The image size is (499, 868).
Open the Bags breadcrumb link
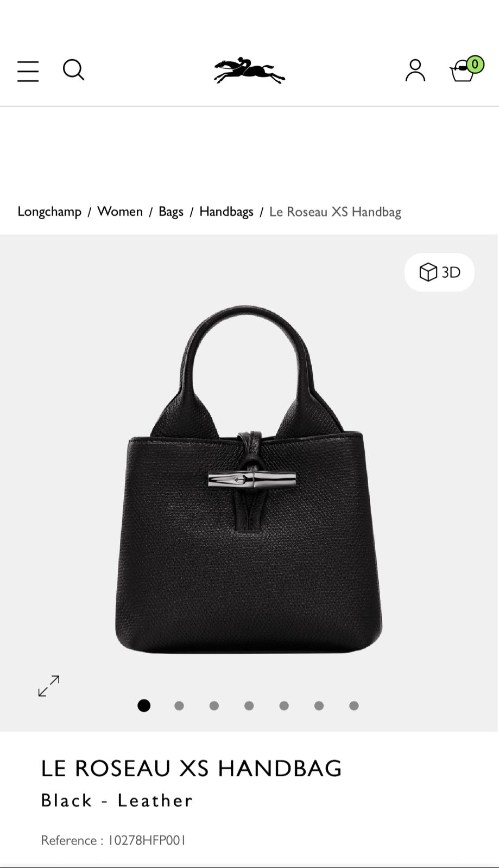(x=171, y=212)
